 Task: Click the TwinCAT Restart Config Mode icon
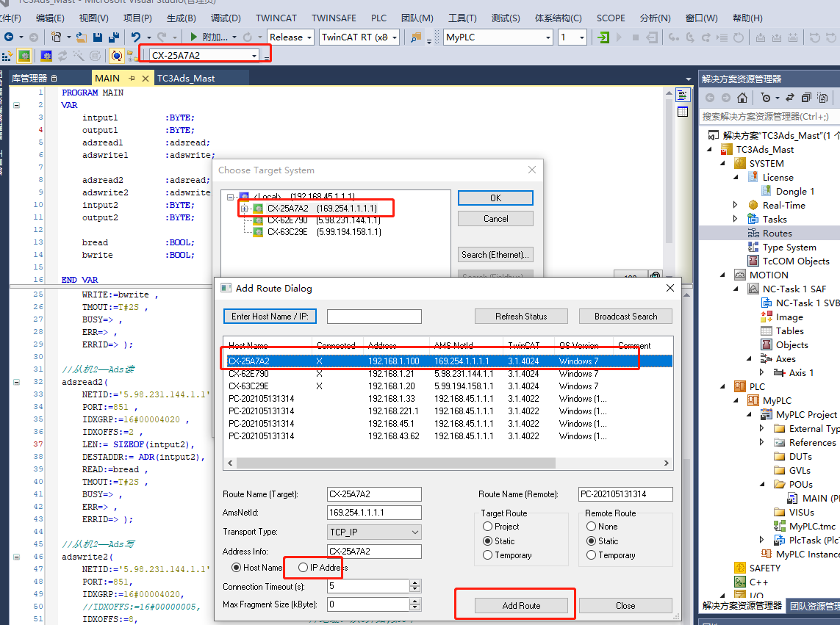[46, 56]
